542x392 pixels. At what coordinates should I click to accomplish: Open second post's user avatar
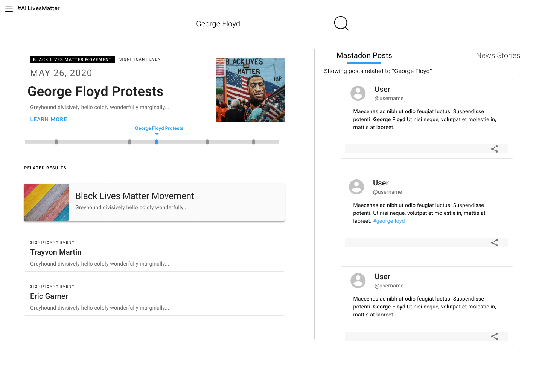356,187
